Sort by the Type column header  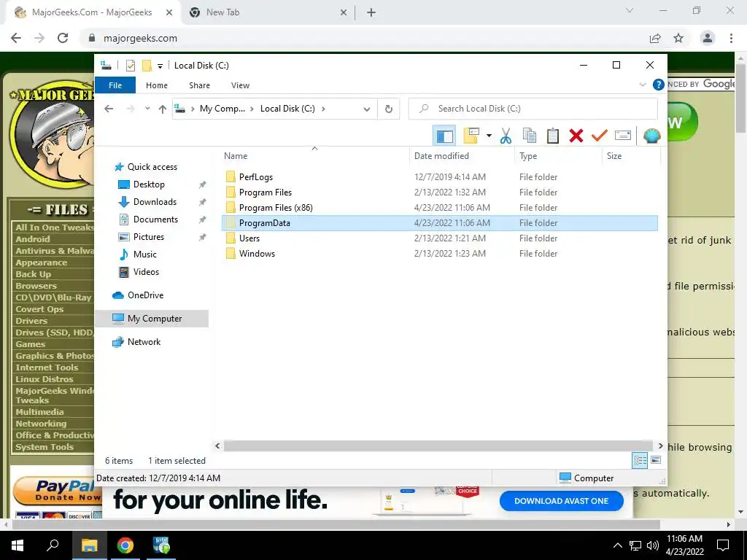[528, 156]
